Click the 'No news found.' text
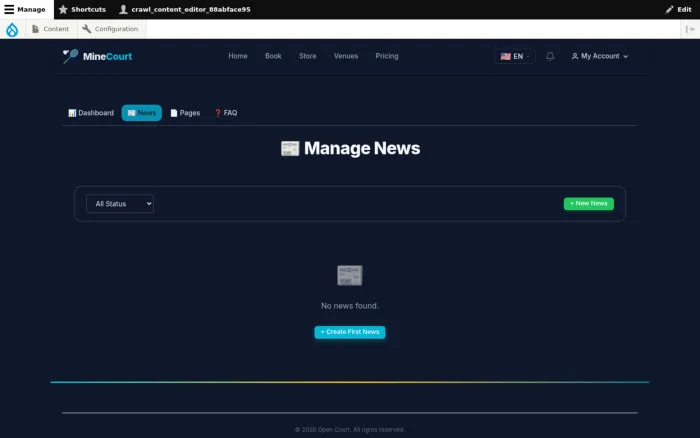The width and height of the screenshot is (700, 438). 350,306
